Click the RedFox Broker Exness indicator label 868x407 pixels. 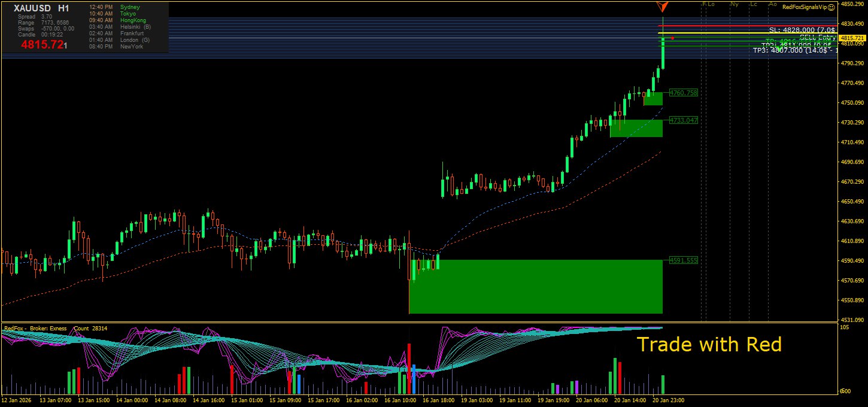pos(35,328)
